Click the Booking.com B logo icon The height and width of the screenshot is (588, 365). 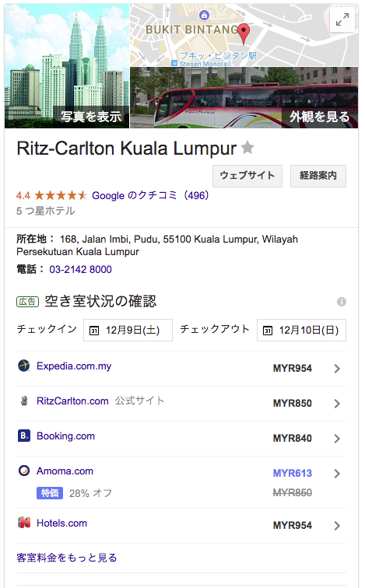click(x=24, y=436)
